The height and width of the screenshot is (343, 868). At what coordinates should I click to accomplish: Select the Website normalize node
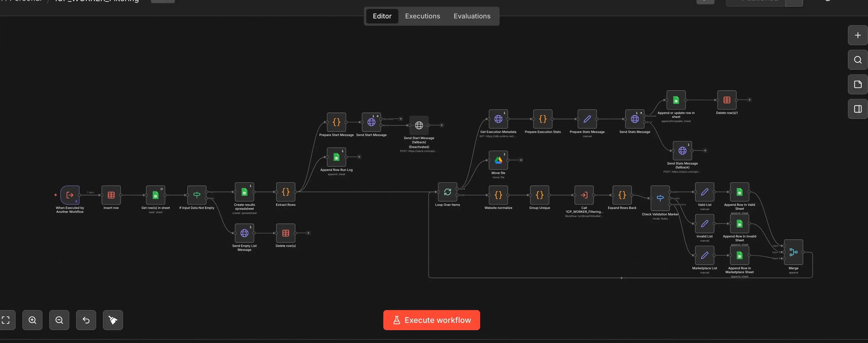498,195
